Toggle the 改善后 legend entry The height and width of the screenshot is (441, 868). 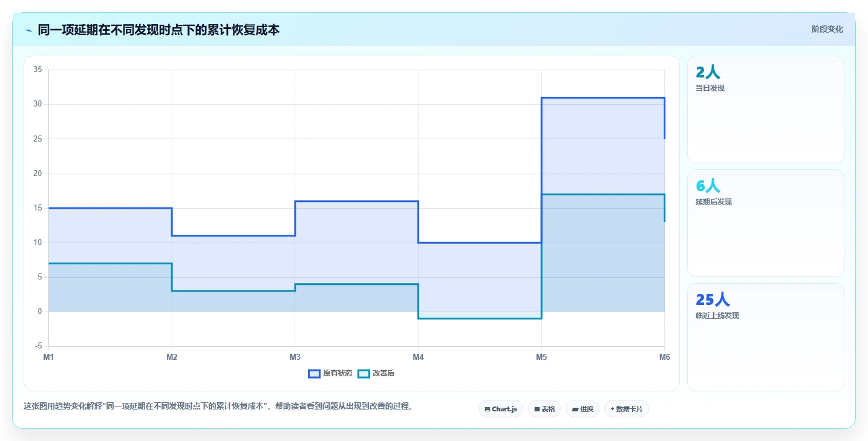[376, 373]
